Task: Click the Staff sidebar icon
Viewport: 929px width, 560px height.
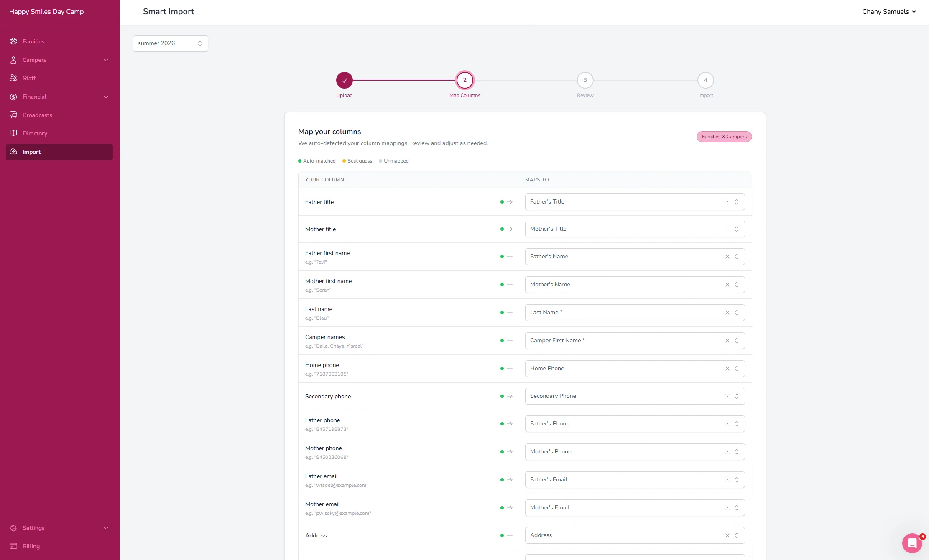Action: [13, 78]
